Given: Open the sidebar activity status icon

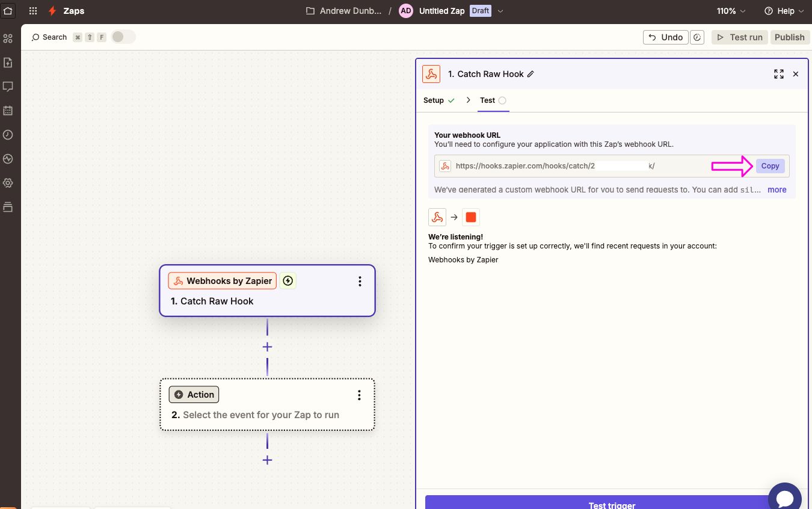Looking at the screenshot, I should point(8,159).
